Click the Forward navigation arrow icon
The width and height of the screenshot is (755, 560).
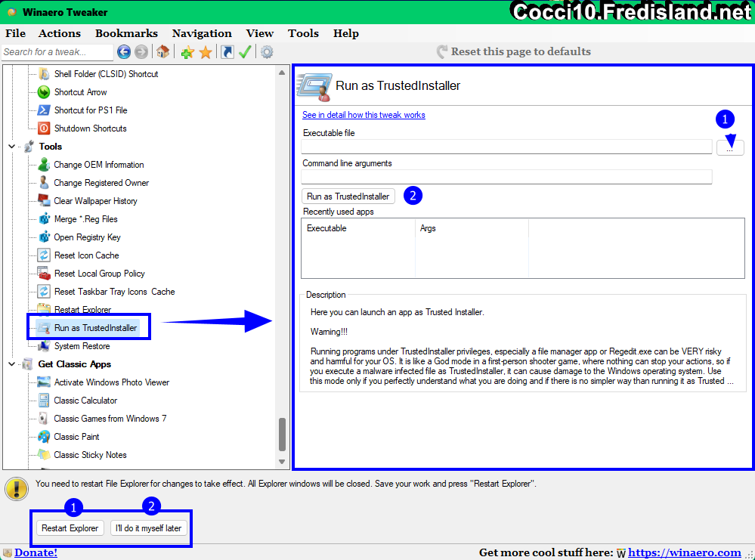click(141, 52)
